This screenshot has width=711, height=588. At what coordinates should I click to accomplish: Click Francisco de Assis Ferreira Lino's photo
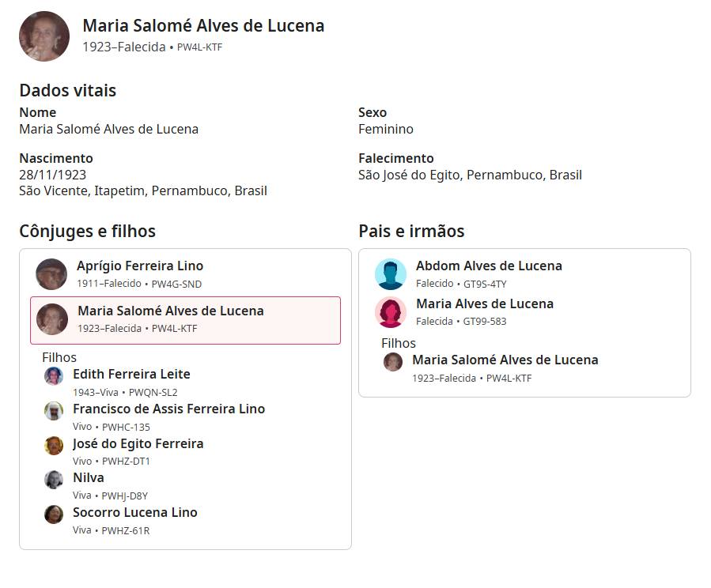click(54, 411)
